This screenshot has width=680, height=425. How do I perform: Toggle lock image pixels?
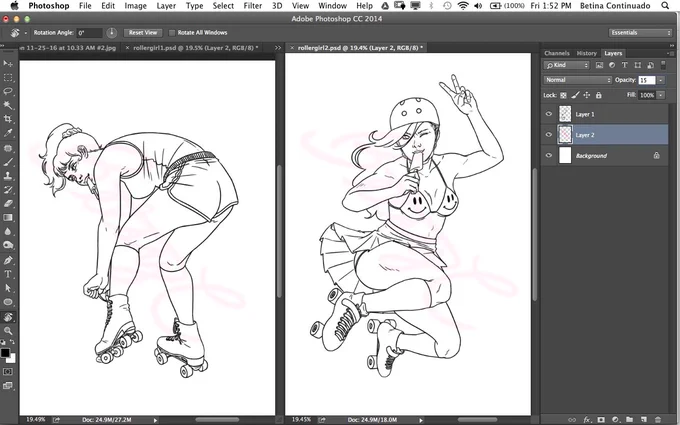pyautogui.click(x=575, y=95)
